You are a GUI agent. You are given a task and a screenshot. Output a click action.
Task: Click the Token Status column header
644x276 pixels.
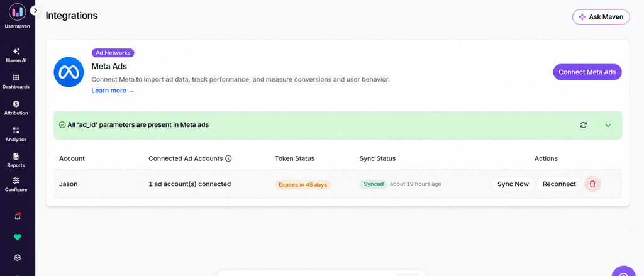(x=294, y=158)
